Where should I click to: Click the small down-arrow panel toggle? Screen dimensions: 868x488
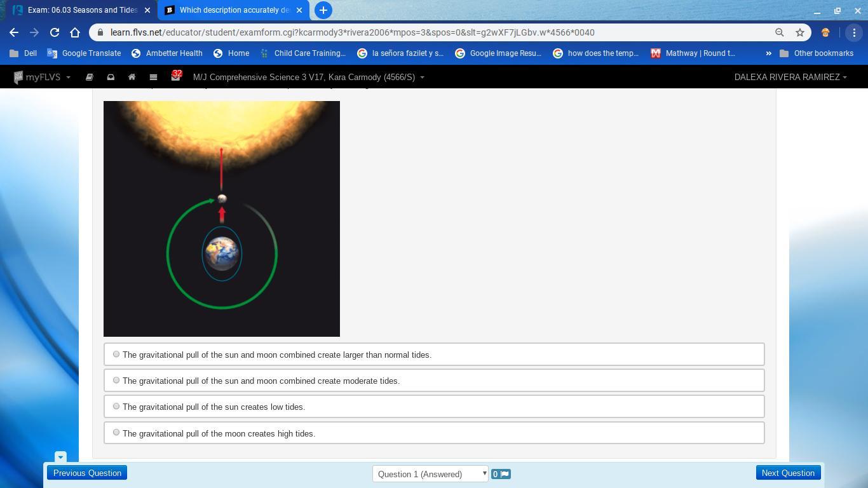coord(60,457)
